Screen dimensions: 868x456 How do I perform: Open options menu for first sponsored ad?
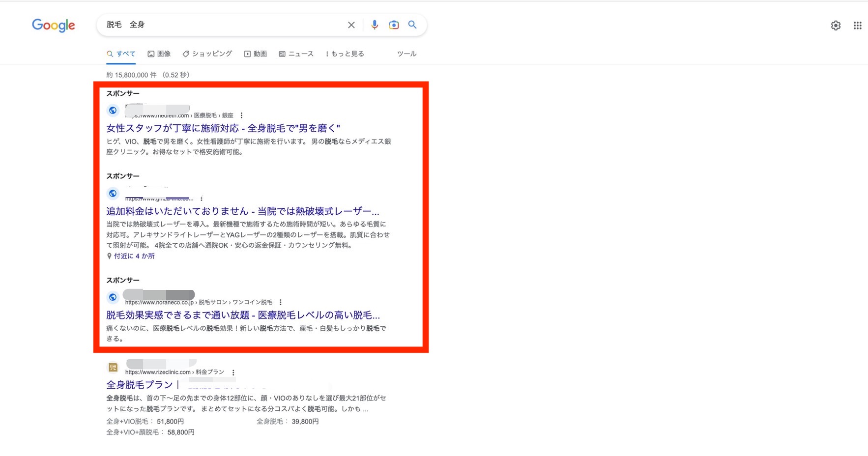click(x=241, y=115)
